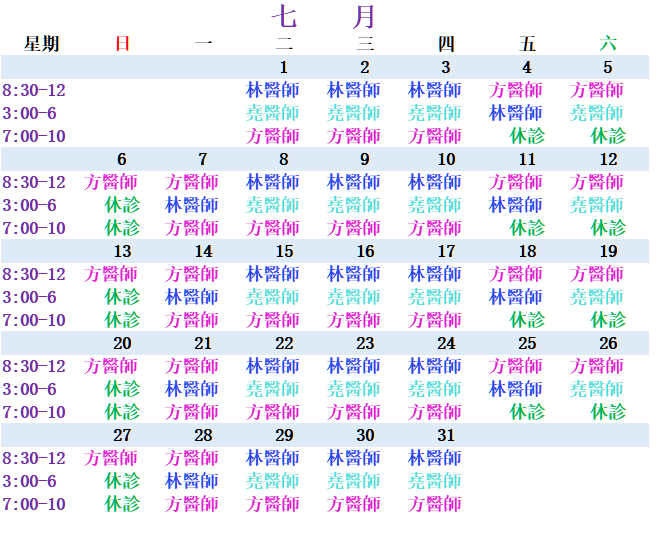Click 方醫師 morning slot on July 13
The width and height of the screenshot is (658, 540).
[110, 274]
